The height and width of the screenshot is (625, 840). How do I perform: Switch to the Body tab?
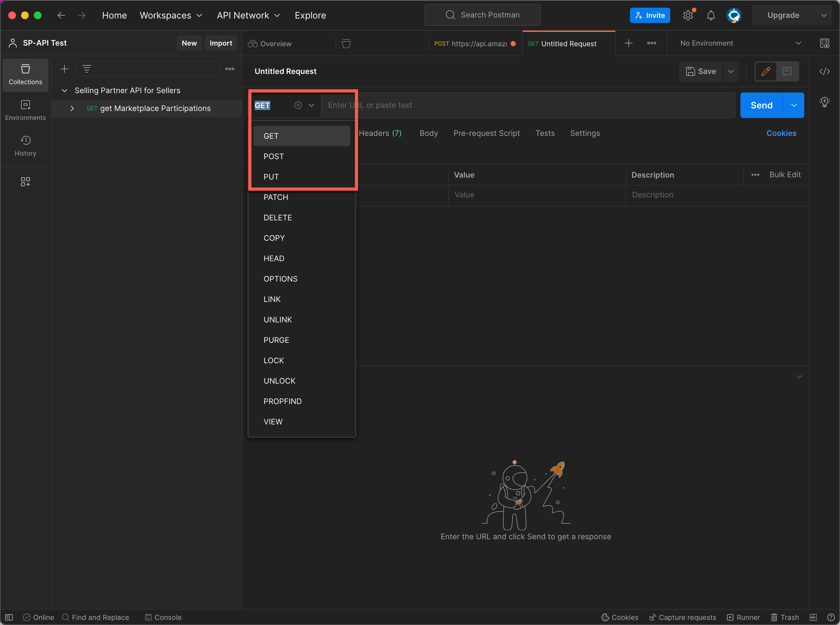tap(429, 133)
